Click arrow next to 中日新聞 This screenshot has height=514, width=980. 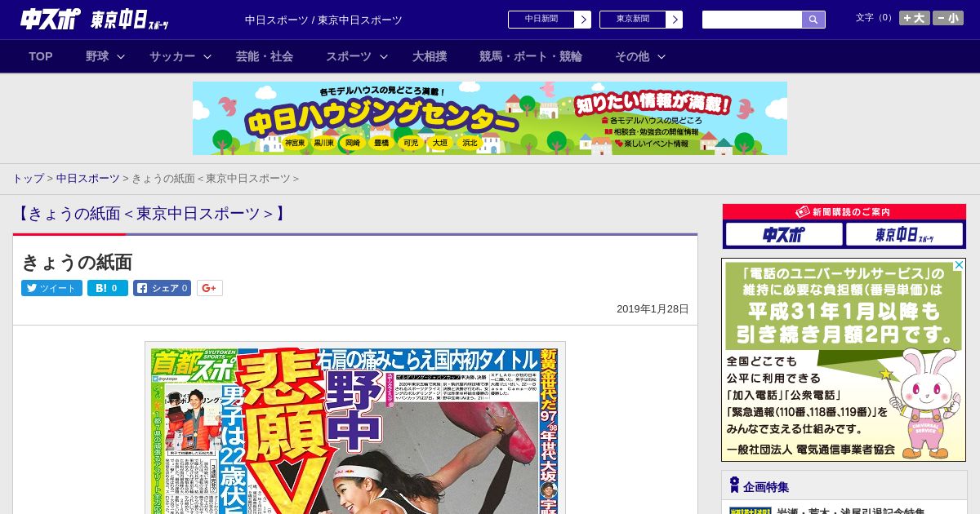[x=582, y=20]
